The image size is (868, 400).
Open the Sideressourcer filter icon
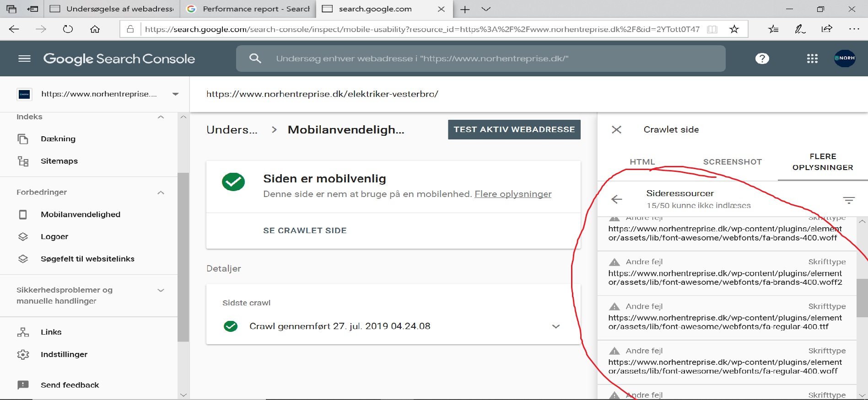[848, 200]
